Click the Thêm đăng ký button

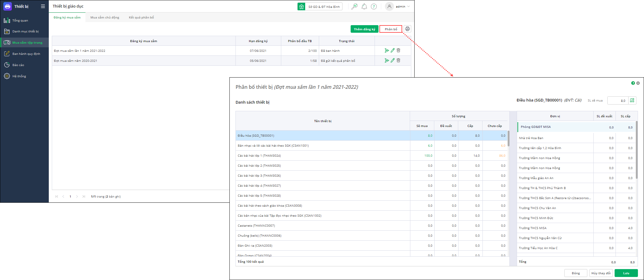click(365, 29)
